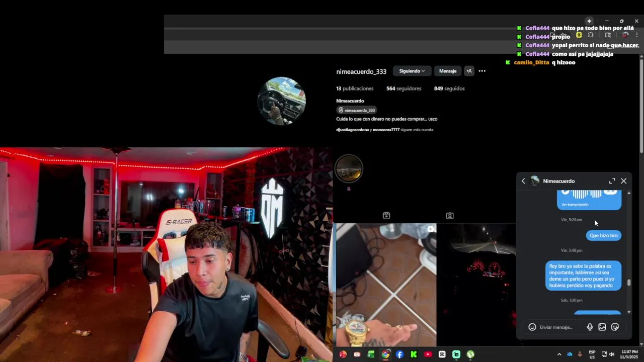
Task: Open the sticker picker in chat
Action: [615, 327]
